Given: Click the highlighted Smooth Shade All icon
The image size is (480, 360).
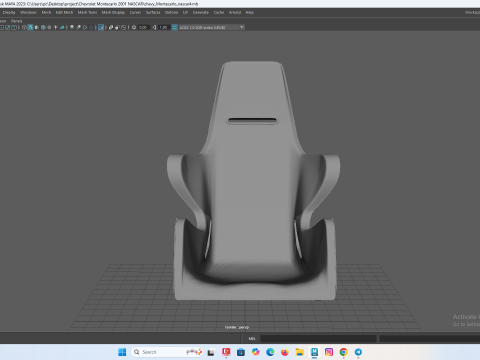Looking at the screenshot, I should (x=30, y=27).
